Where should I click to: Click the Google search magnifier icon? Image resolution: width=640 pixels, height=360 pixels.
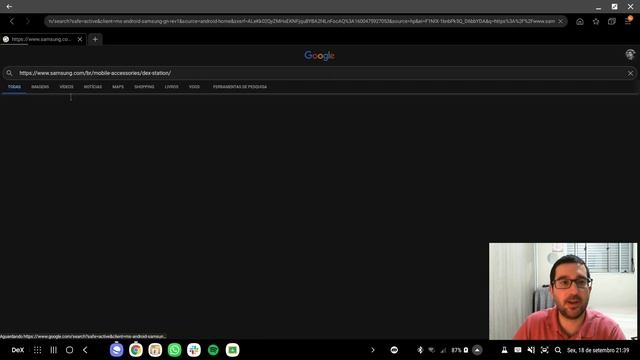(9, 73)
